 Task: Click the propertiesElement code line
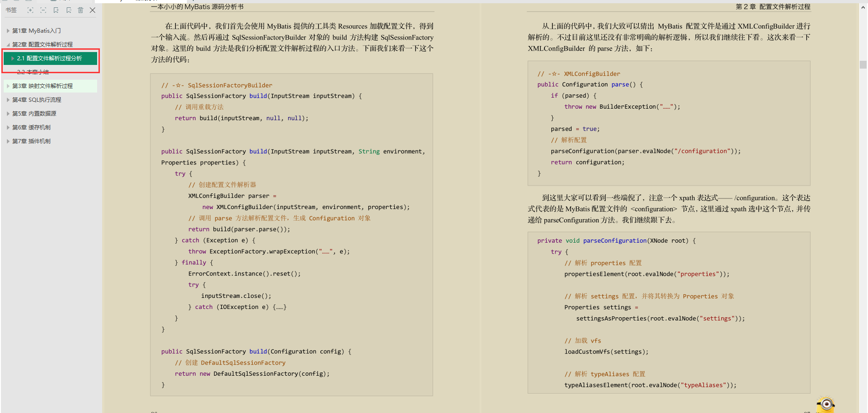(x=647, y=274)
